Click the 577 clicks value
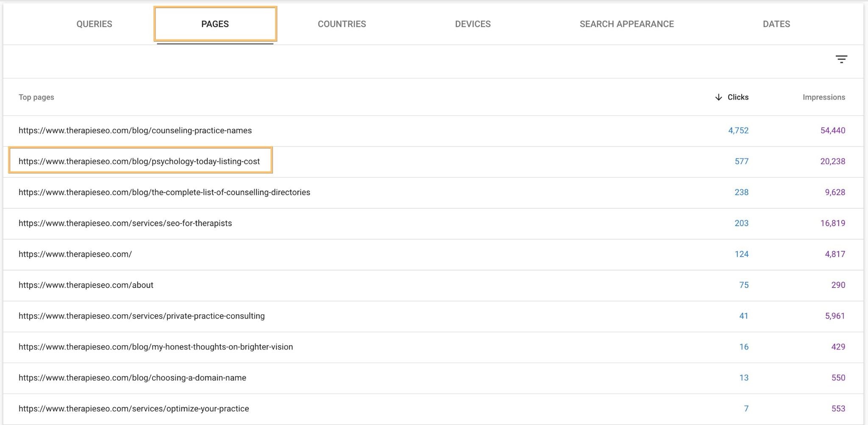868x425 pixels. tap(741, 162)
